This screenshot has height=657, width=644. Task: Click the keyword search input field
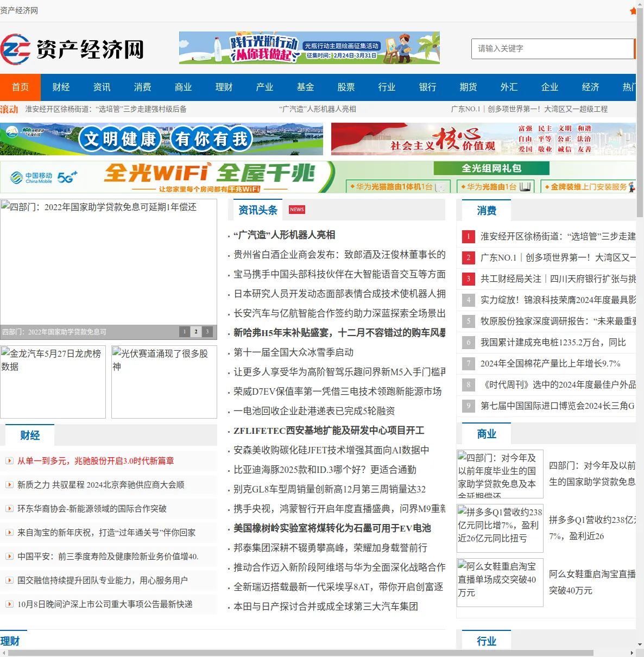[x=552, y=49]
